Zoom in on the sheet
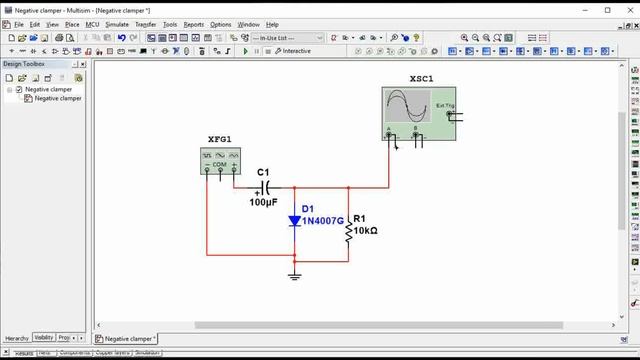Image resolution: width=640 pixels, height=360 pixels. (x=464, y=38)
